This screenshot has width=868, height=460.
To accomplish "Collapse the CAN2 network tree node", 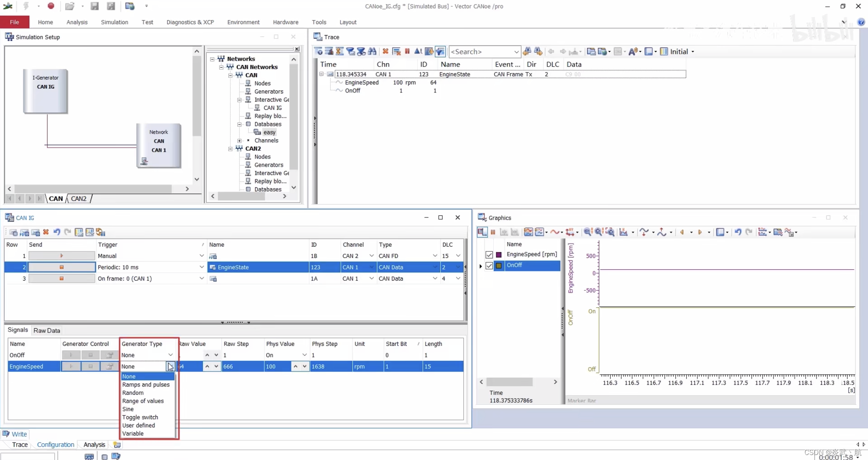I will coord(230,149).
